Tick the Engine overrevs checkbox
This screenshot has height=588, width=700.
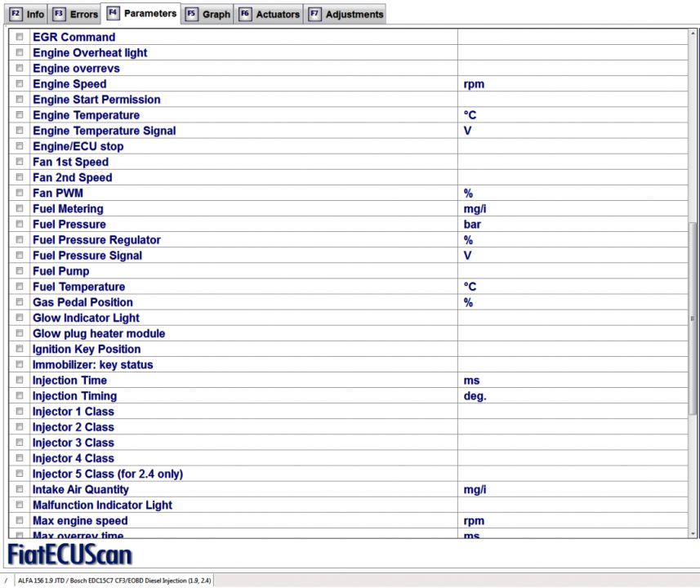[x=20, y=68]
